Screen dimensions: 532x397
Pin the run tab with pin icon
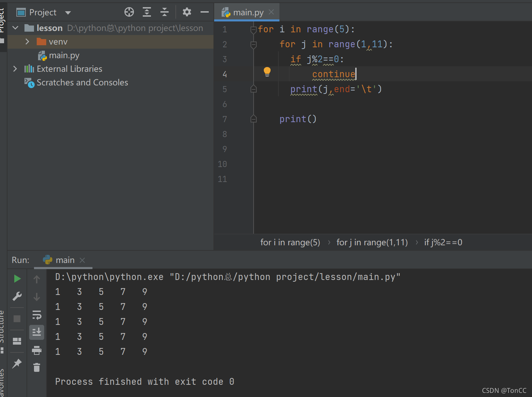click(17, 364)
